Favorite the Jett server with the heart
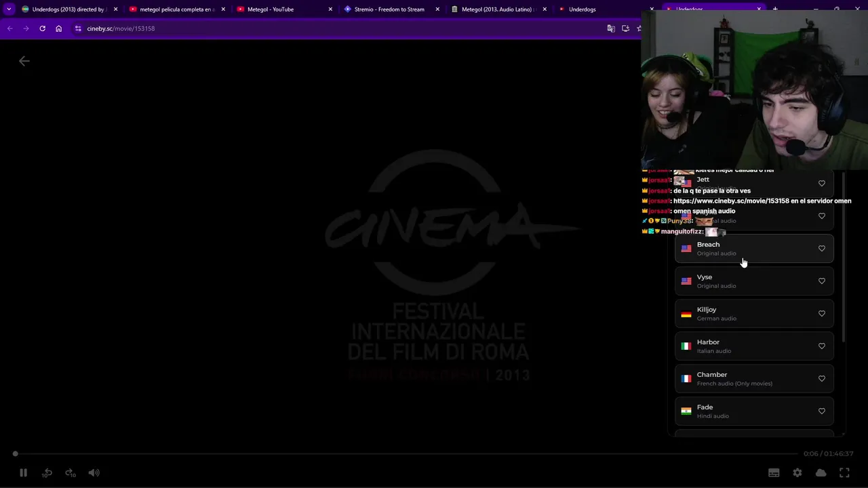The width and height of the screenshot is (868, 488). [x=822, y=183]
